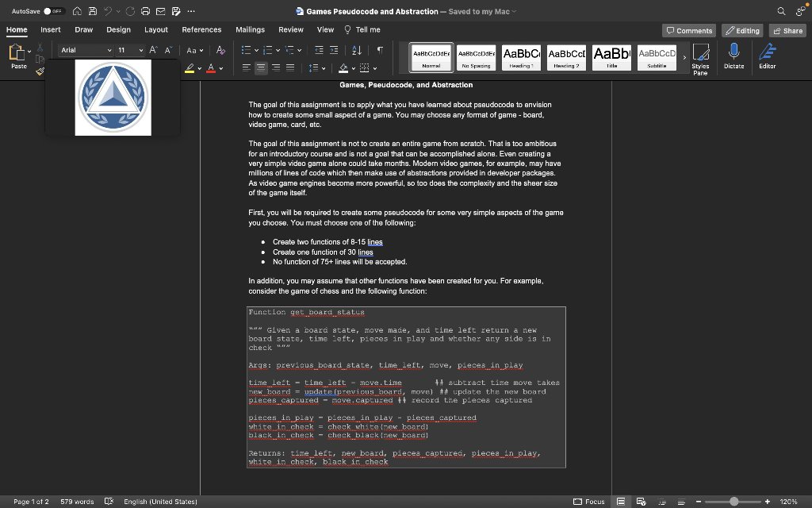The height and width of the screenshot is (508, 812).
Task: Select Web Layout view
Action: tap(641, 502)
